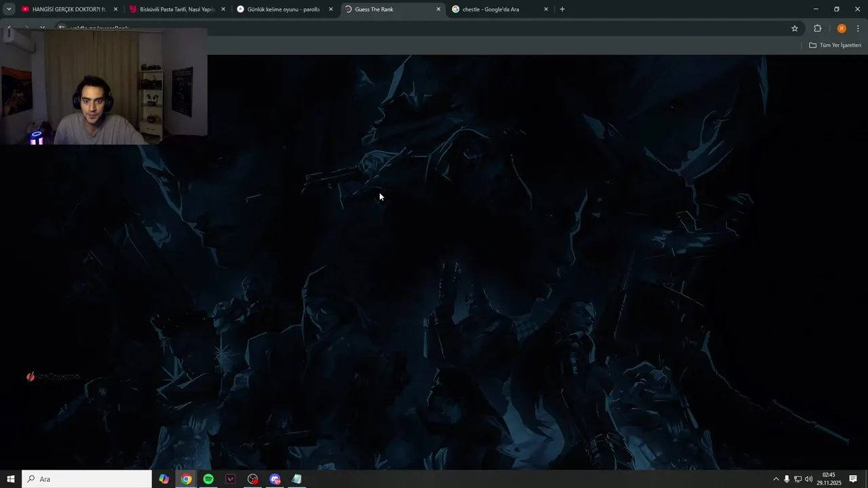The height and width of the screenshot is (488, 868).
Task: Open the Chrome extensions puzzle menu
Action: coord(818,28)
